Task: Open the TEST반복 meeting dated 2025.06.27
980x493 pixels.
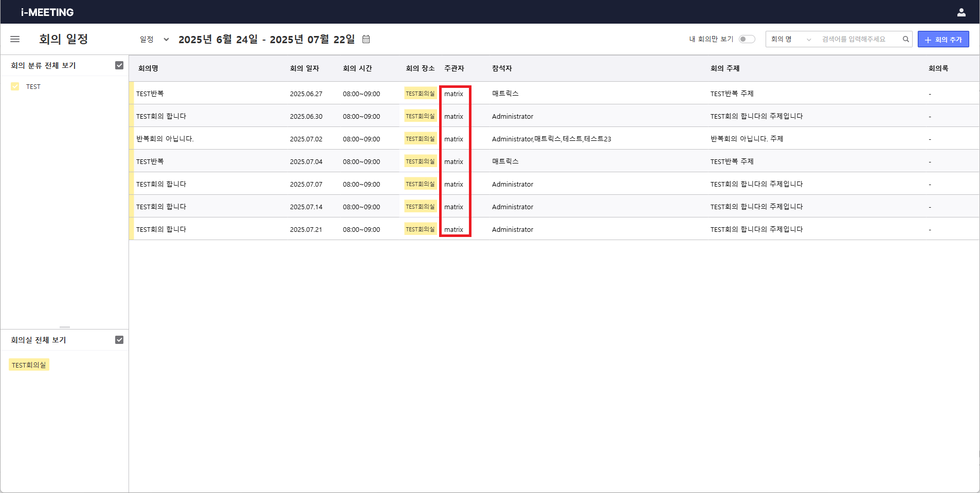Action: pyautogui.click(x=150, y=94)
